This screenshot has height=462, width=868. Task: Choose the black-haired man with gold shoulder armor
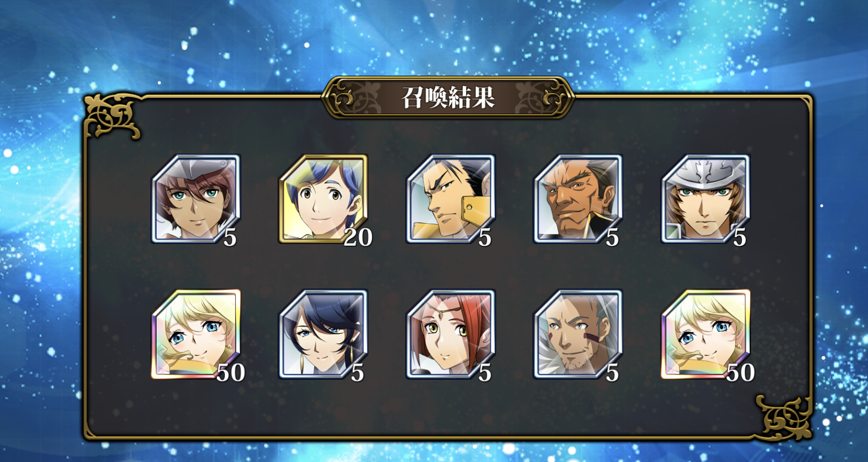point(451,199)
